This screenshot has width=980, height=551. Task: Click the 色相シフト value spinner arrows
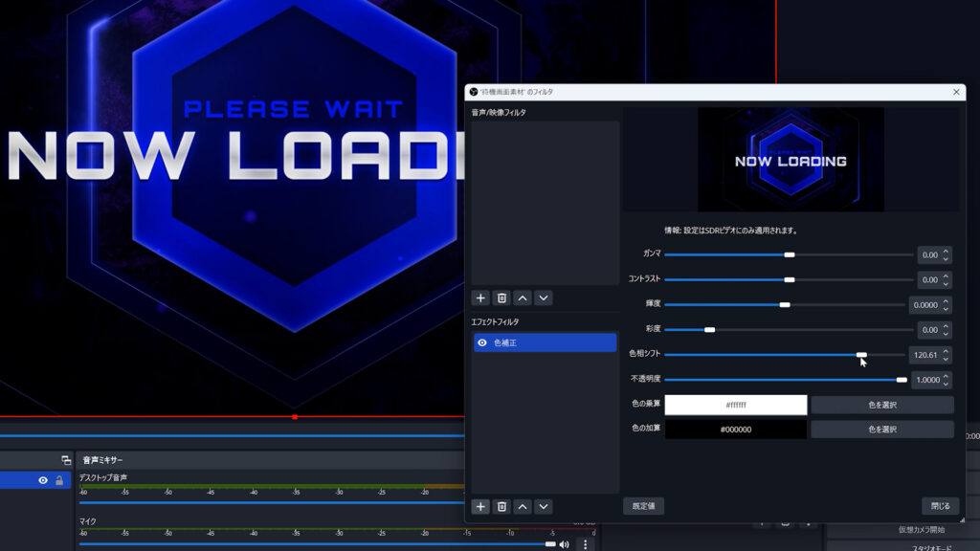946,355
